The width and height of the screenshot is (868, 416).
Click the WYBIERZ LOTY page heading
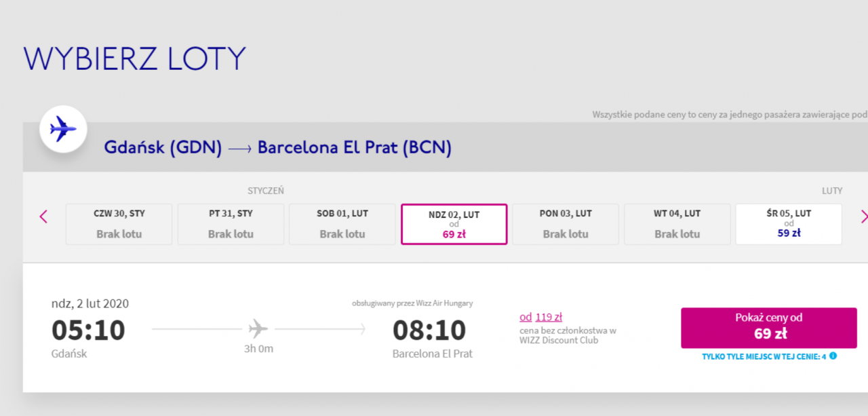[x=134, y=59]
